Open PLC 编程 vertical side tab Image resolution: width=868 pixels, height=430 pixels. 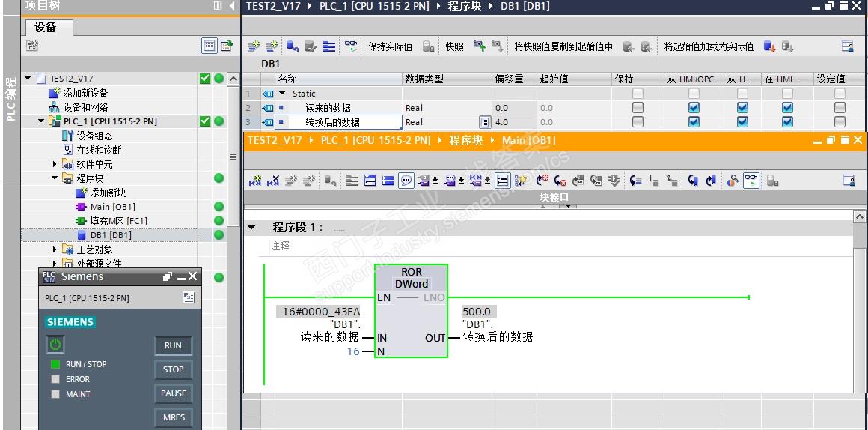[10, 100]
